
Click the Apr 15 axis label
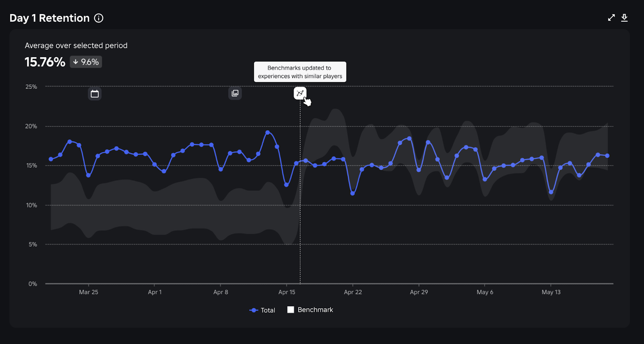[x=287, y=292]
